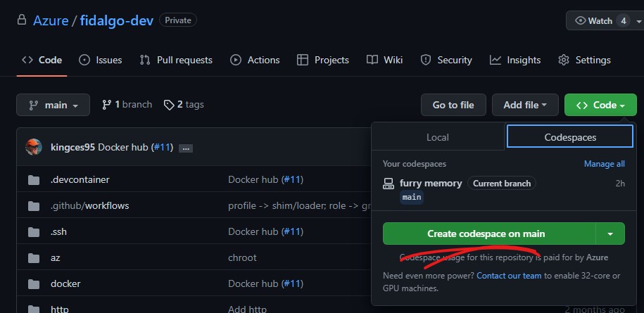Click the Settings gear icon
The height and width of the screenshot is (313, 644).
click(x=564, y=60)
